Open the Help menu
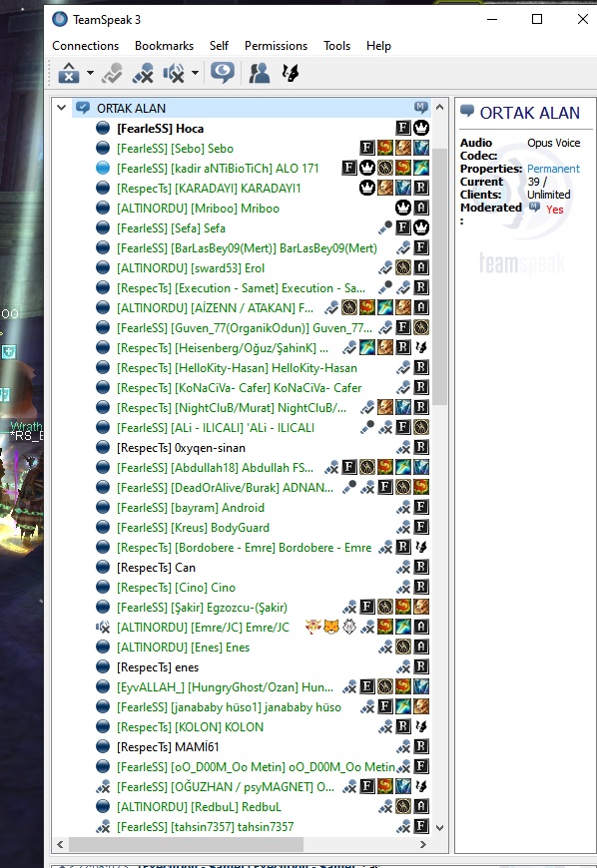Image resolution: width=597 pixels, height=868 pixels. [x=378, y=46]
